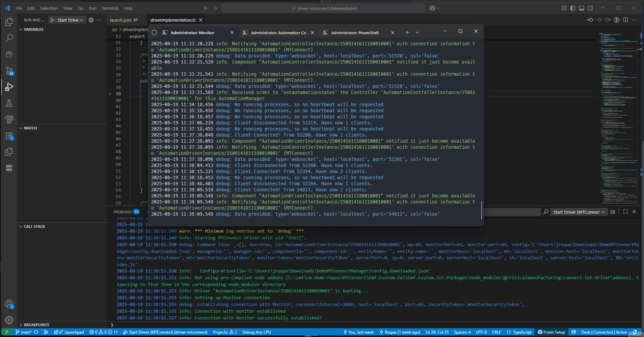The height and width of the screenshot is (337, 644).
Task: Open terminal profiles dropdown chevron
Action: click(417, 32)
